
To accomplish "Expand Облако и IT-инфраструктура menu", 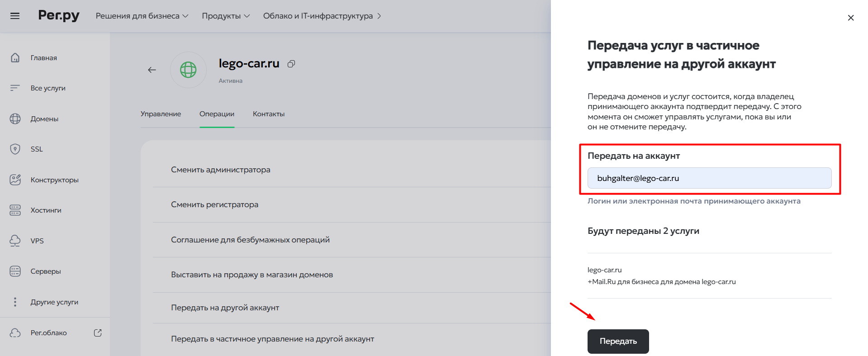I will [322, 16].
